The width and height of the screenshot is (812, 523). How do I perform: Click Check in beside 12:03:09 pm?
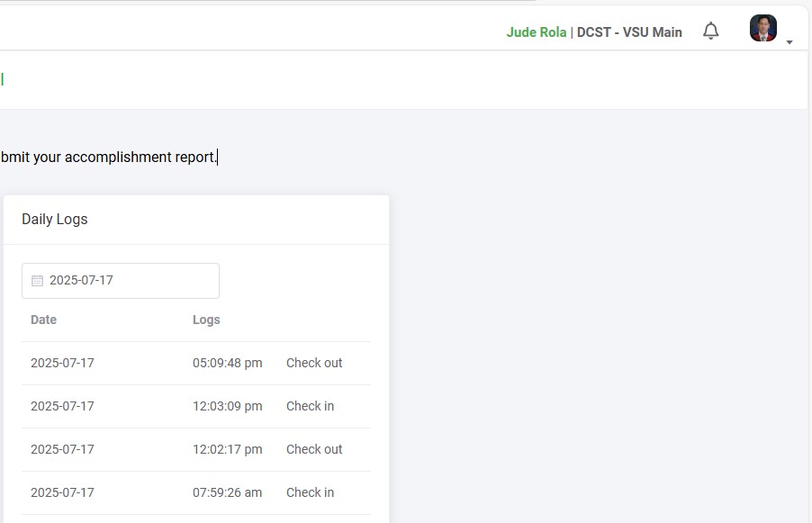[x=310, y=406]
